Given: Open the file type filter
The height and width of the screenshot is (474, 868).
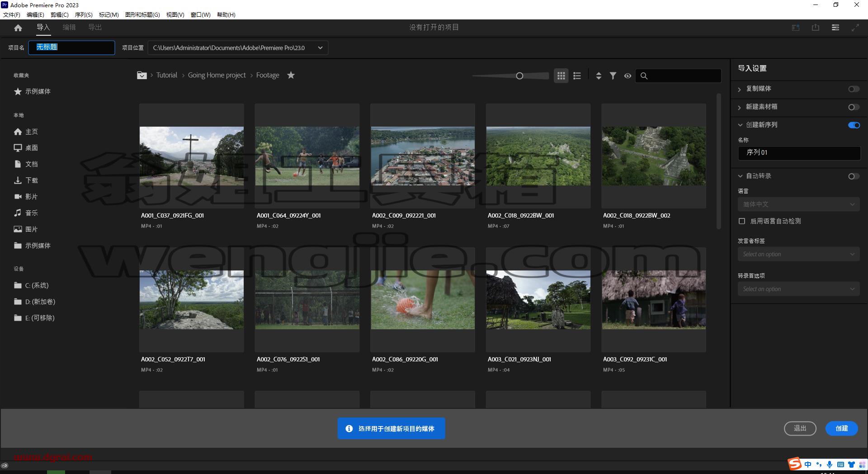Looking at the screenshot, I should pos(613,76).
